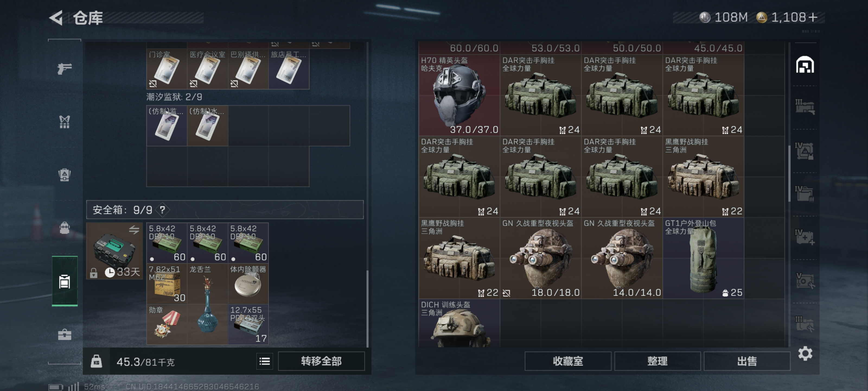Open the weapons category pistol icon
Viewport: 868px width, 391px height.
pos(64,68)
